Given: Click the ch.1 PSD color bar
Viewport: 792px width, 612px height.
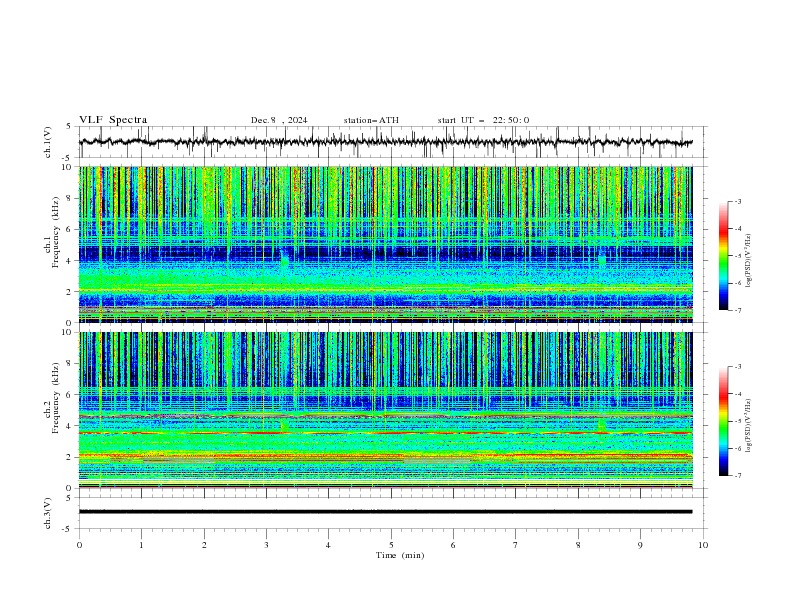Looking at the screenshot, I should coord(723,256).
